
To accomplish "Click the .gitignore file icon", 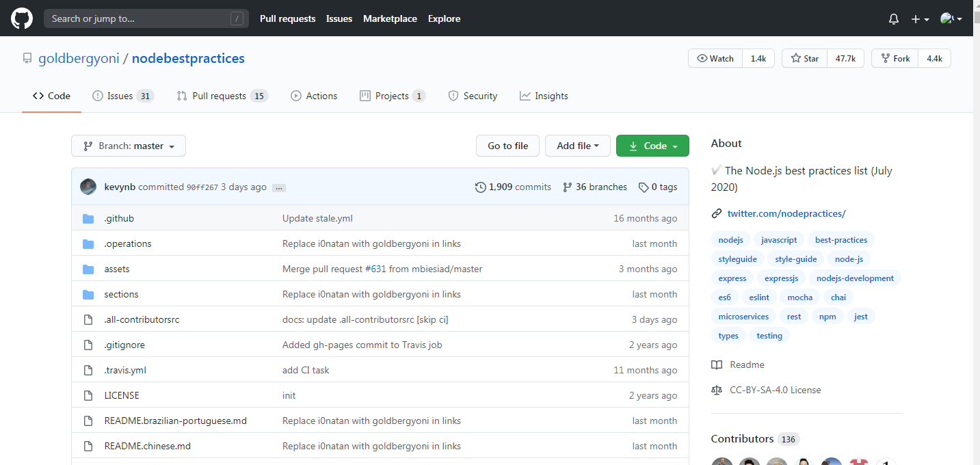I will coord(88,345).
